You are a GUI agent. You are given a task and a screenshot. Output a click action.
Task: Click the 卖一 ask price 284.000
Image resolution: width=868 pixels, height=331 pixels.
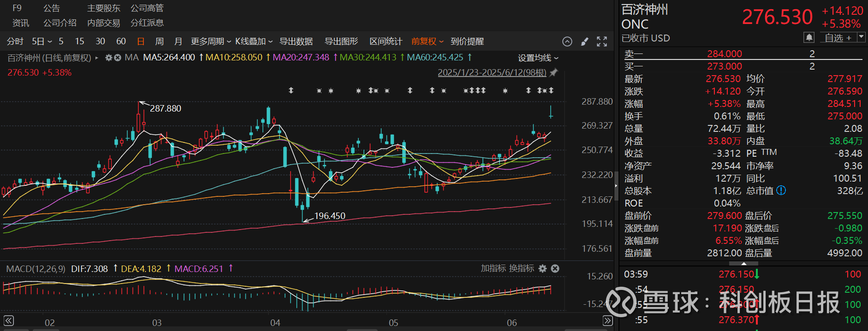(725, 54)
